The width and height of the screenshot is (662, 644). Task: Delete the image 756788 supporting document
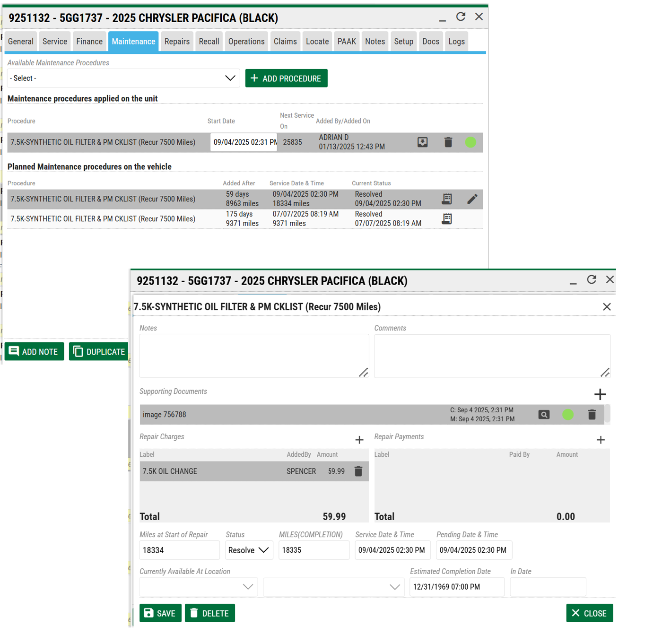[x=592, y=415]
